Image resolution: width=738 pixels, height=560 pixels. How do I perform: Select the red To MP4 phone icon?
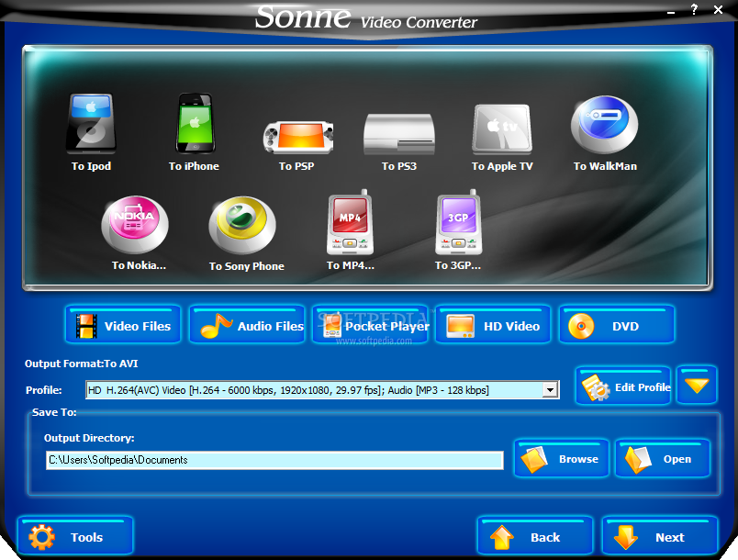pos(350,222)
